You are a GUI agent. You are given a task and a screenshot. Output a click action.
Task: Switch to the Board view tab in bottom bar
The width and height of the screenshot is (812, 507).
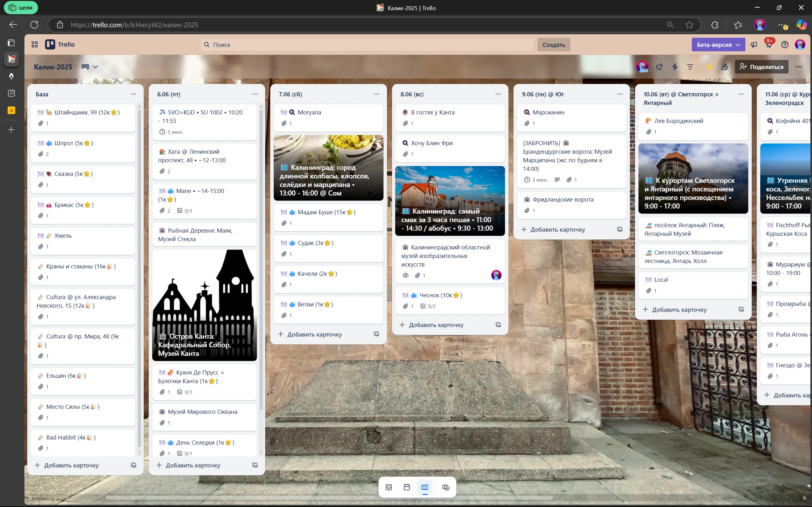pyautogui.click(x=425, y=487)
